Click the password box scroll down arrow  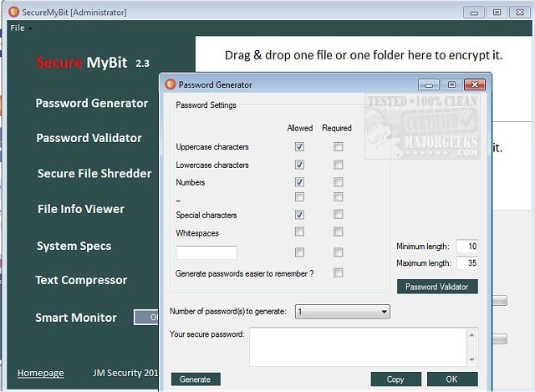[x=471, y=359]
